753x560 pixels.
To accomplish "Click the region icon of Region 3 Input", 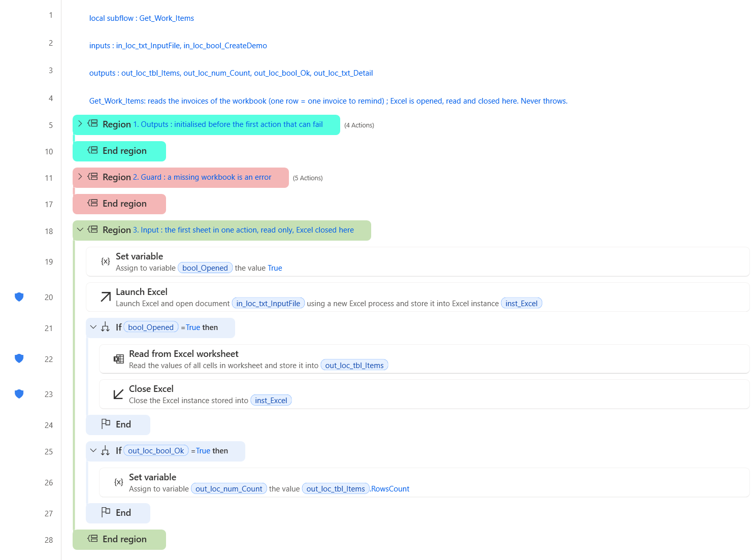I will (x=92, y=229).
